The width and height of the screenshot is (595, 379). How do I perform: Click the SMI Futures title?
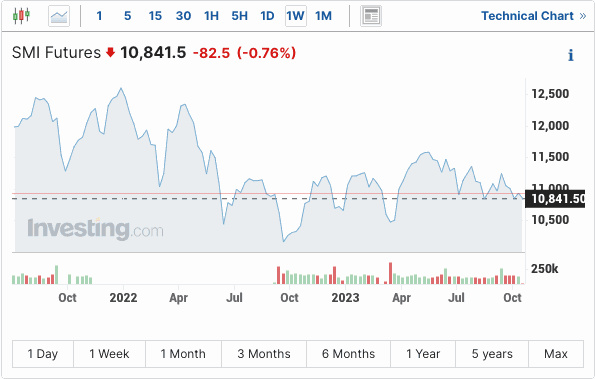pyautogui.click(x=56, y=53)
